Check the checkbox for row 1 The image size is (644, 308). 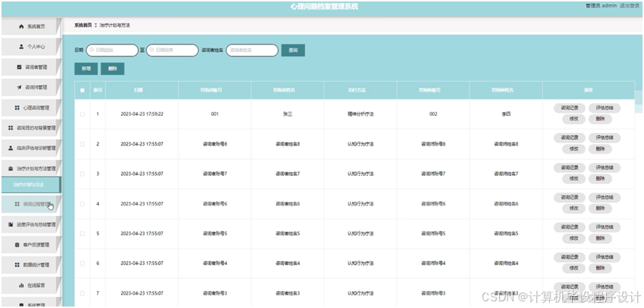click(82, 114)
